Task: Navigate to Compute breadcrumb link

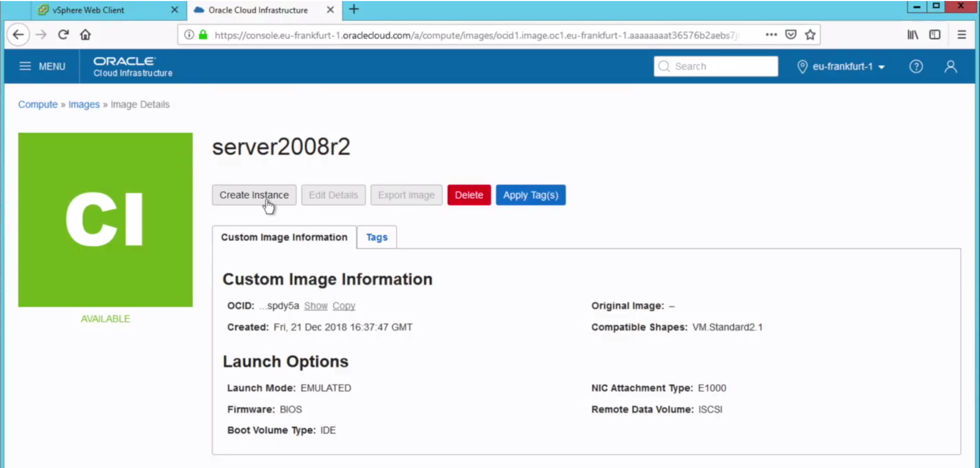Action: 38,104
